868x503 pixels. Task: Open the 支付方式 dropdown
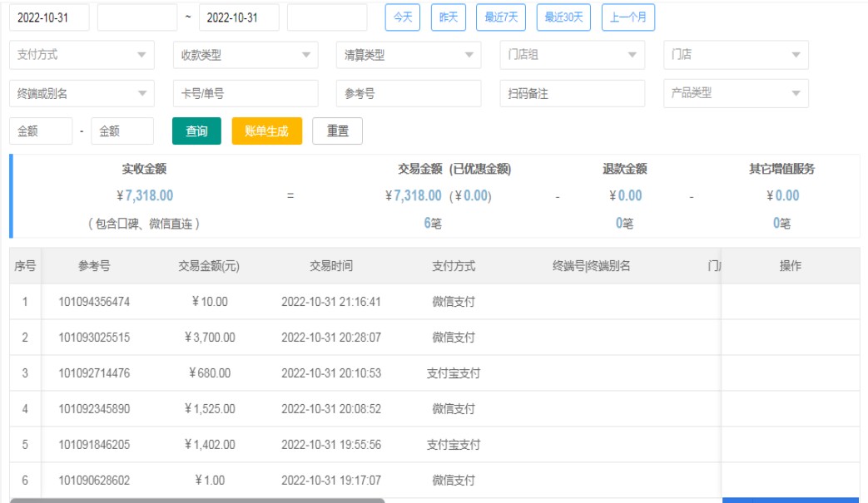[x=82, y=55]
